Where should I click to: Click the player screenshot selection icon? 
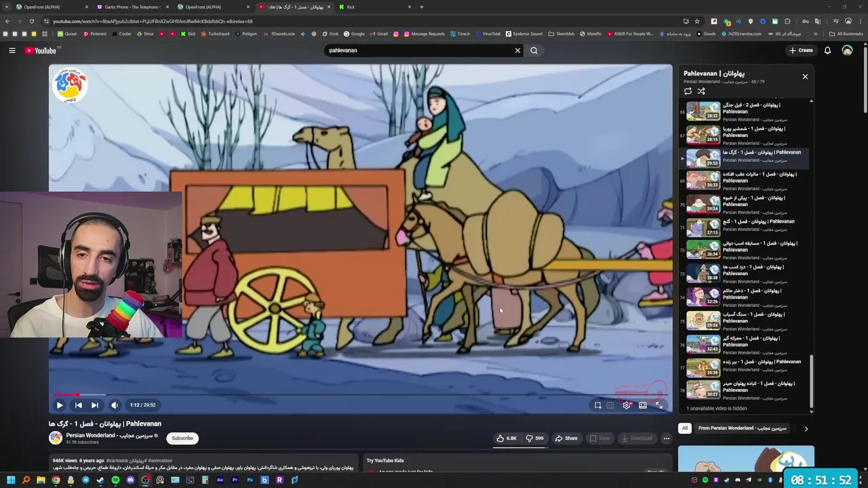[x=598, y=405]
